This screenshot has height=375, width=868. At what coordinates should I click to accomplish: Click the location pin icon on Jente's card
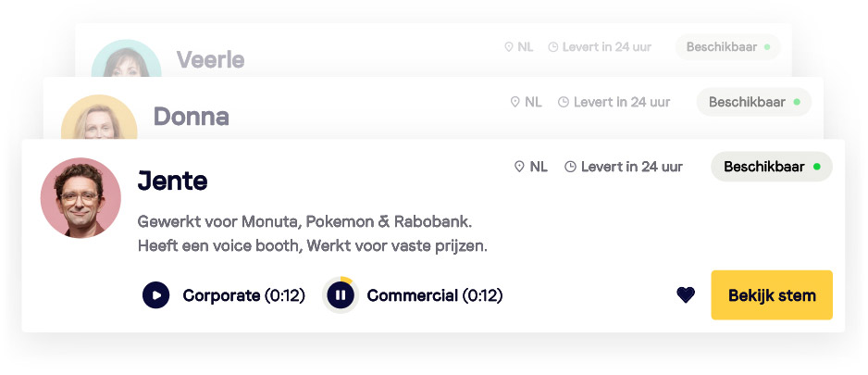click(x=519, y=167)
